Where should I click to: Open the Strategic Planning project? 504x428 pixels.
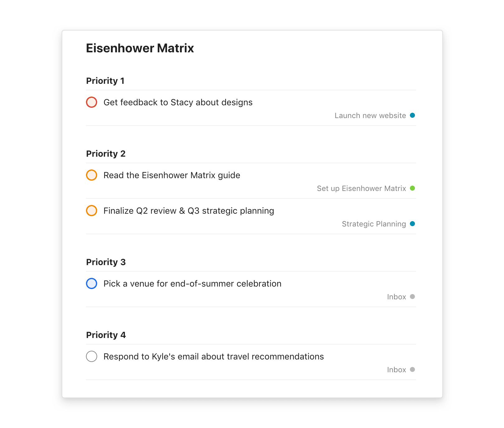(x=373, y=224)
